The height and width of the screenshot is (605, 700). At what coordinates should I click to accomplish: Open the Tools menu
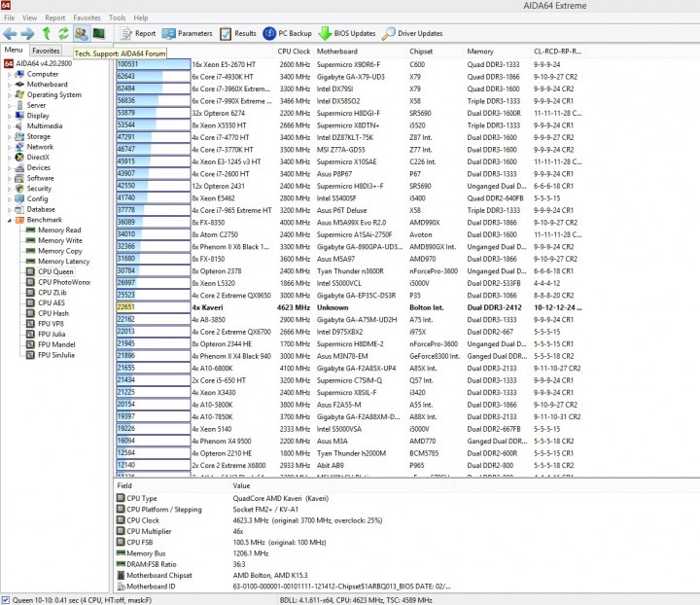117,18
